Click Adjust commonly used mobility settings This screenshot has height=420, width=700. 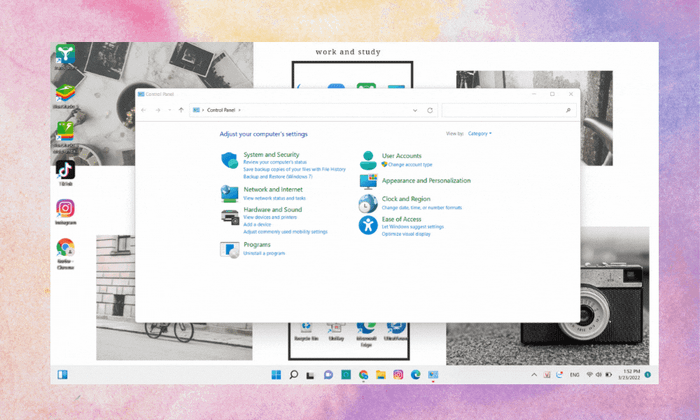285,232
